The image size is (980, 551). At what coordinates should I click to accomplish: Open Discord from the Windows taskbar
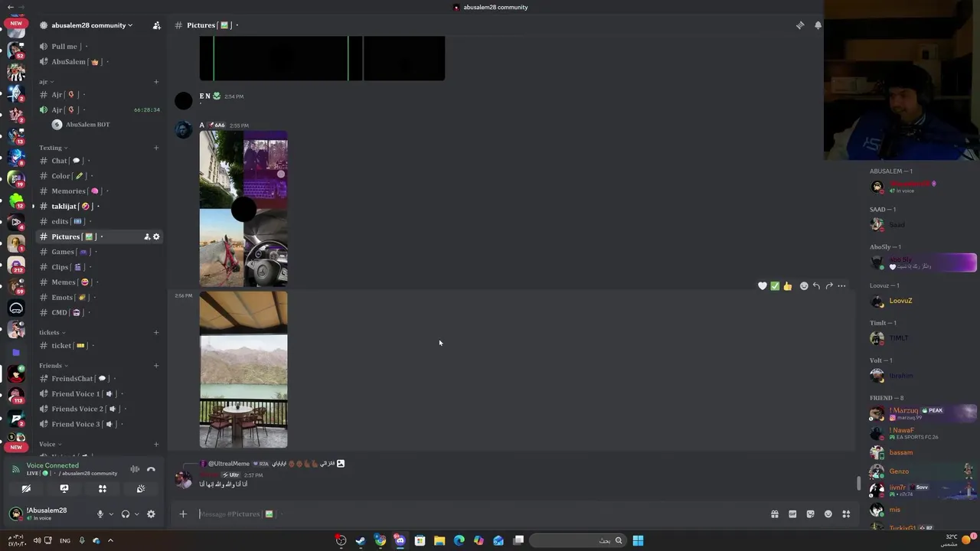[400, 540]
